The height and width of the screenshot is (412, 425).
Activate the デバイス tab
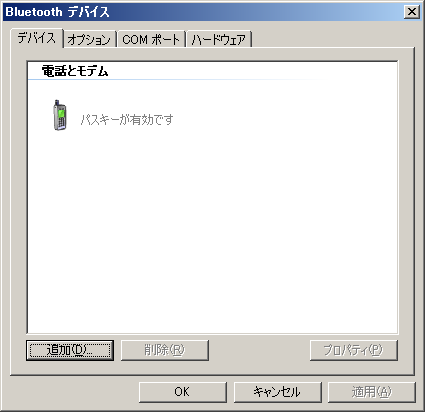click(37, 38)
